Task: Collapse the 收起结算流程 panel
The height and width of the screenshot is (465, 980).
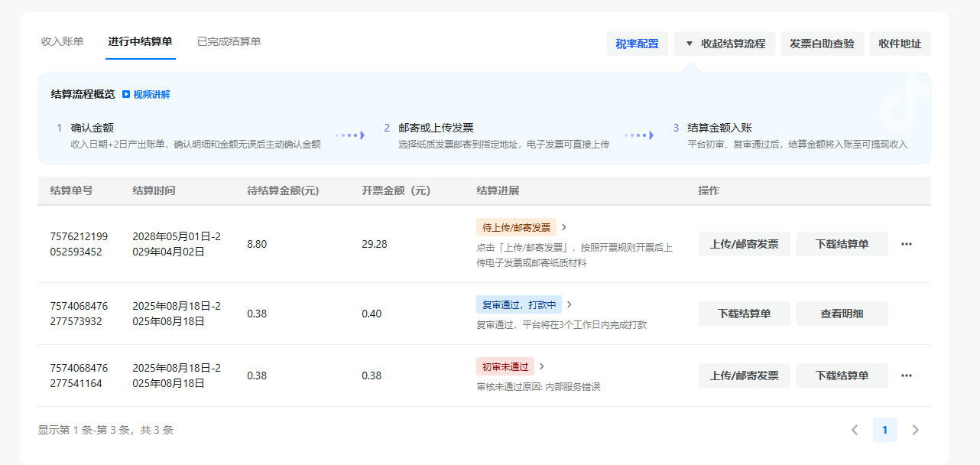Action: (725, 44)
